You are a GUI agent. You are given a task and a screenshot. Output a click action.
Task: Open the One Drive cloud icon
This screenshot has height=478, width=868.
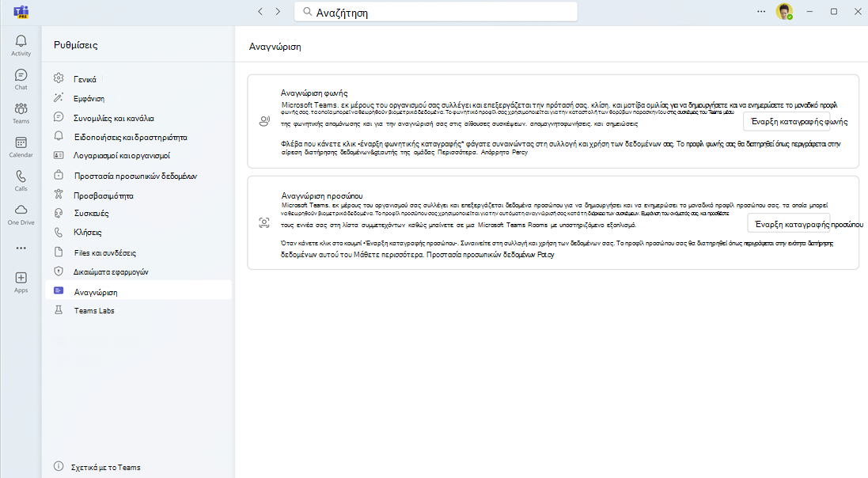pos(21,214)
